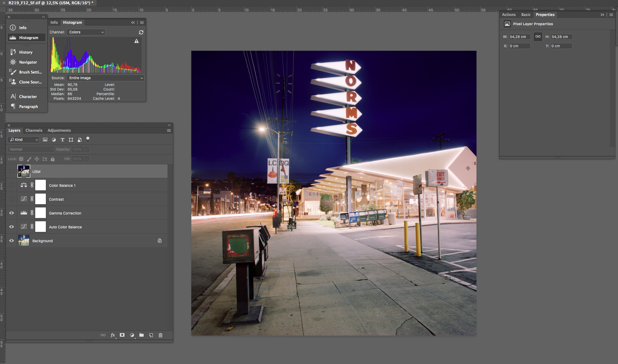Click the link W and H dimensions button

[538, 37]
